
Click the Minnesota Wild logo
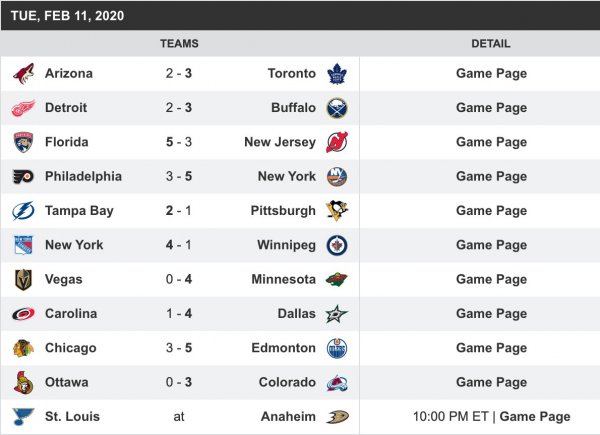coord(337,280)
